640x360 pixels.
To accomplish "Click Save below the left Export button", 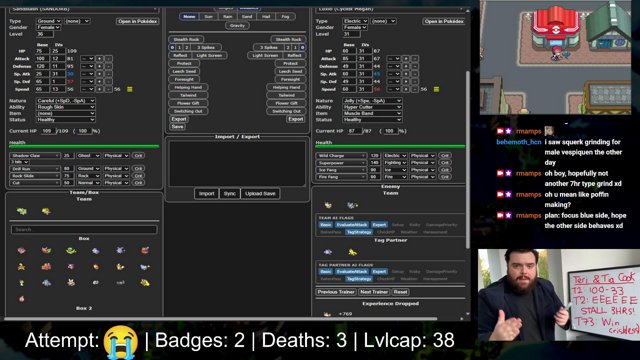I will [177, 127].
